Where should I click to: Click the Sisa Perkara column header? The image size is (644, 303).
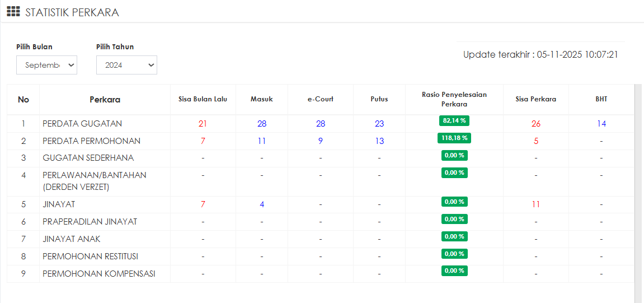tap(536, 99)
